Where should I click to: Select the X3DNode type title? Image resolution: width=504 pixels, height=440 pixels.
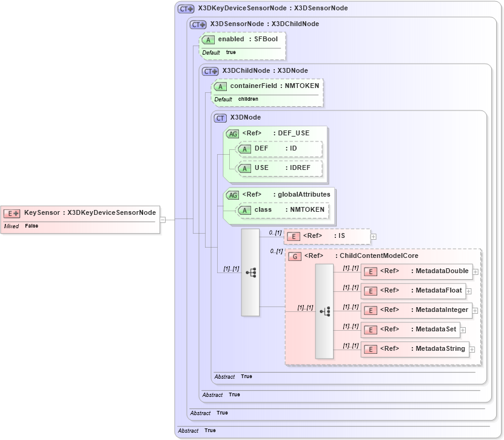246,117
